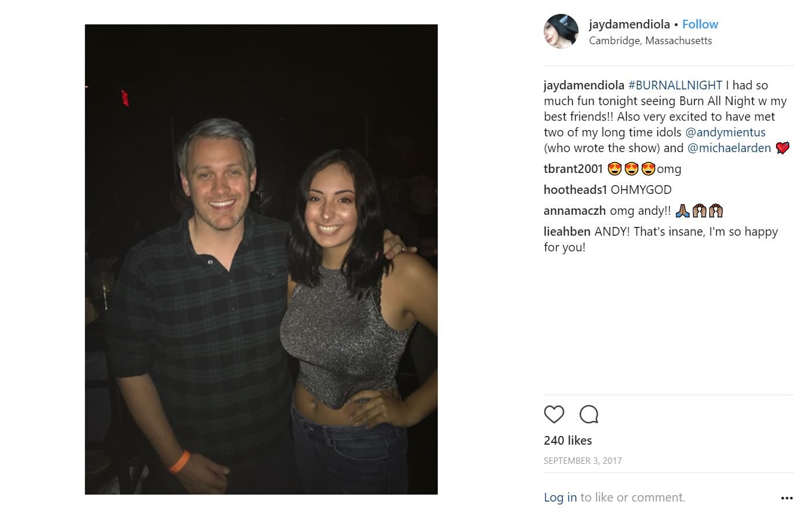
Task: Click commenter annamaczh username
Action: click(x=574, y=211)
